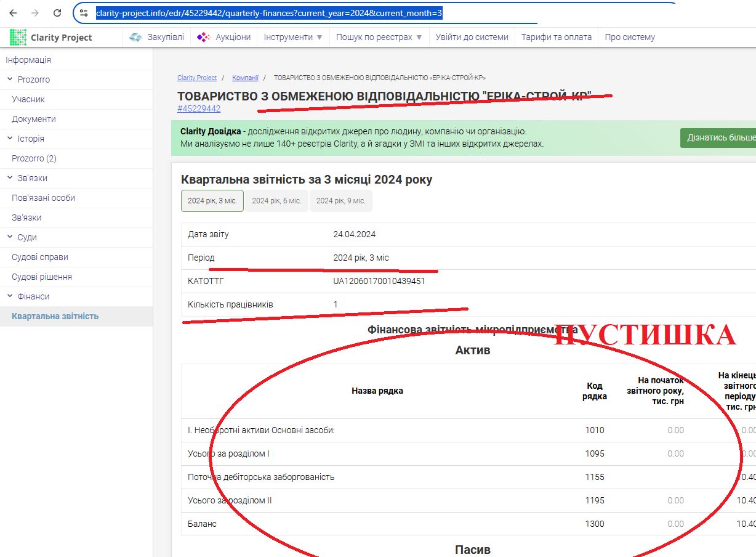Click the row code 1010 cell
Viewport: 756px width, 557px height.
(595, 430)
